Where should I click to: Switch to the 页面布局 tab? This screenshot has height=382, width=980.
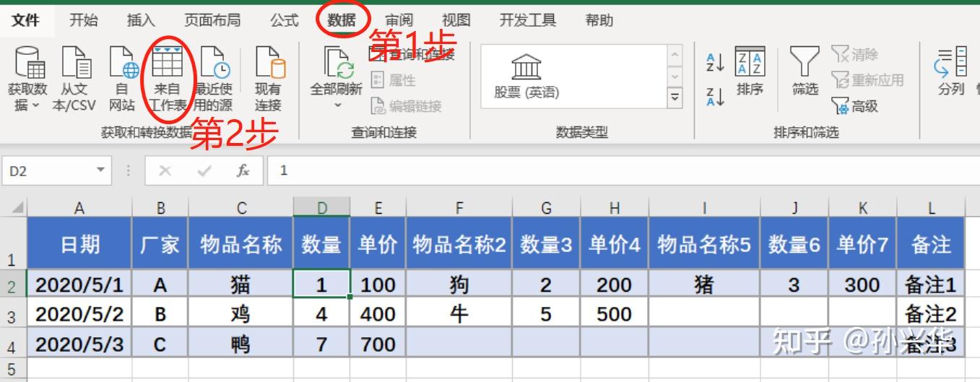[x=212, y=20]
